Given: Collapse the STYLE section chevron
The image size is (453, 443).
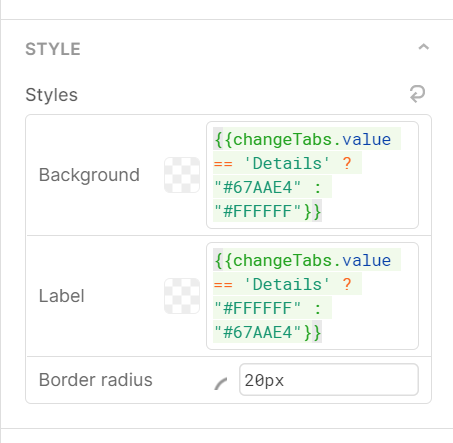Looking at the screenshot, I should pyautogui.click(x=423, y=47).
